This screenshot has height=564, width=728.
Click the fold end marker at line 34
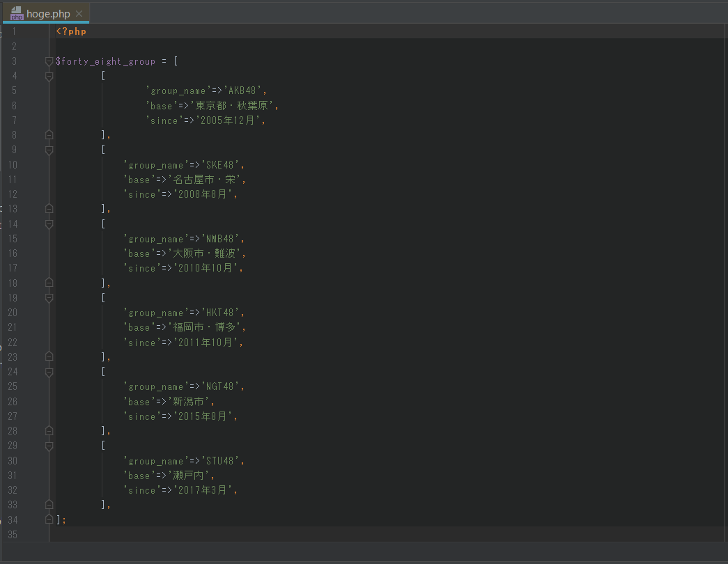[49, 519]
